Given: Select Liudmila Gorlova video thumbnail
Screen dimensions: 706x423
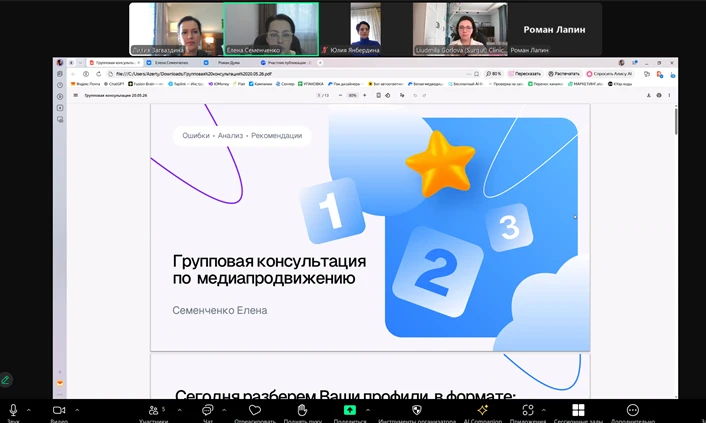Looking at the screenshot, I should coord(460,29).
